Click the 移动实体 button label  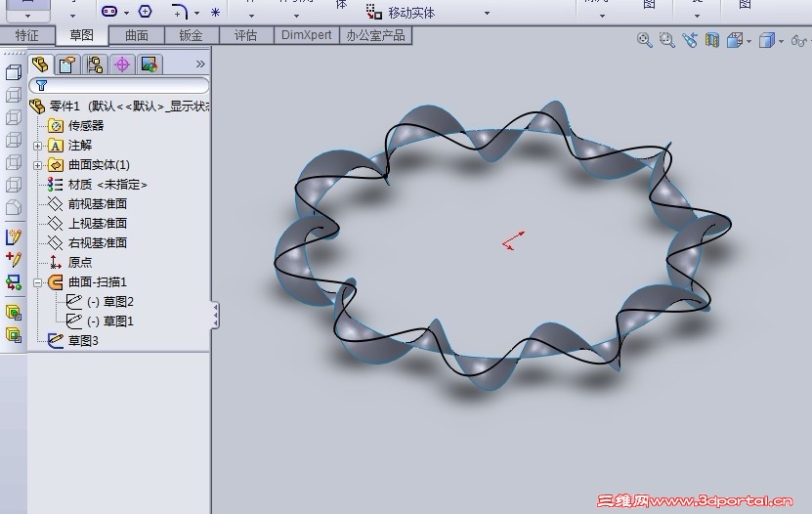(x=411, y=13)
